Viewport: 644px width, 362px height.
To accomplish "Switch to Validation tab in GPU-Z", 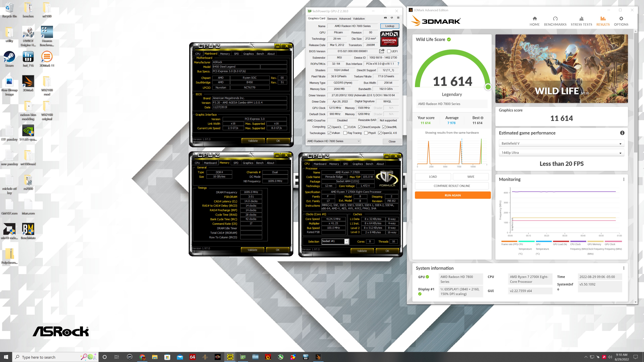I will coord(359,18).
